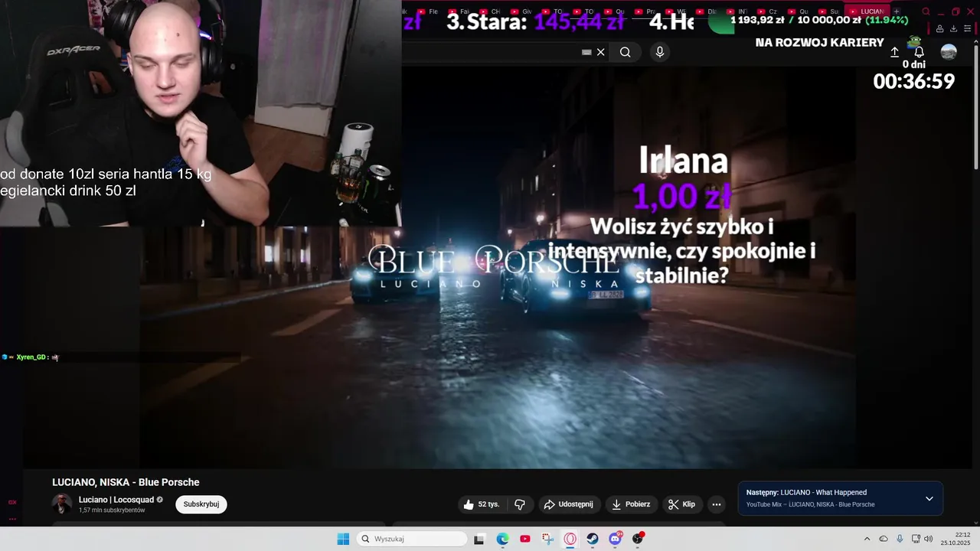Click the microphone tray icon
The height and width of the screenshot is (551, 980).
[900, 539]
